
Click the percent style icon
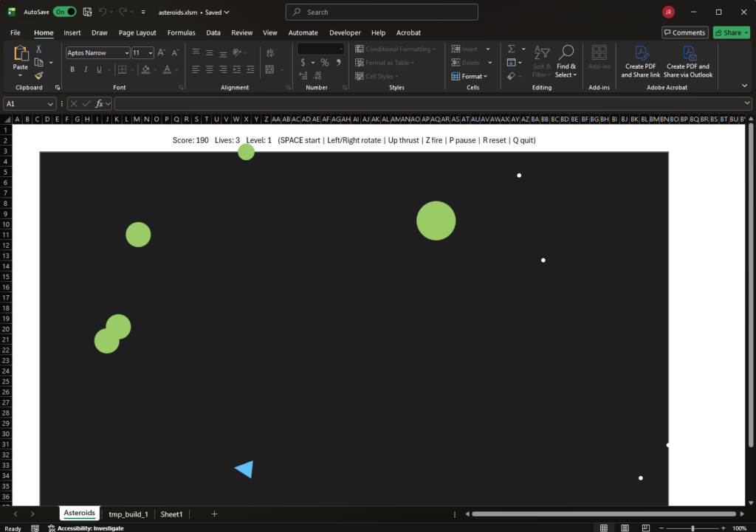pos(325,62)
